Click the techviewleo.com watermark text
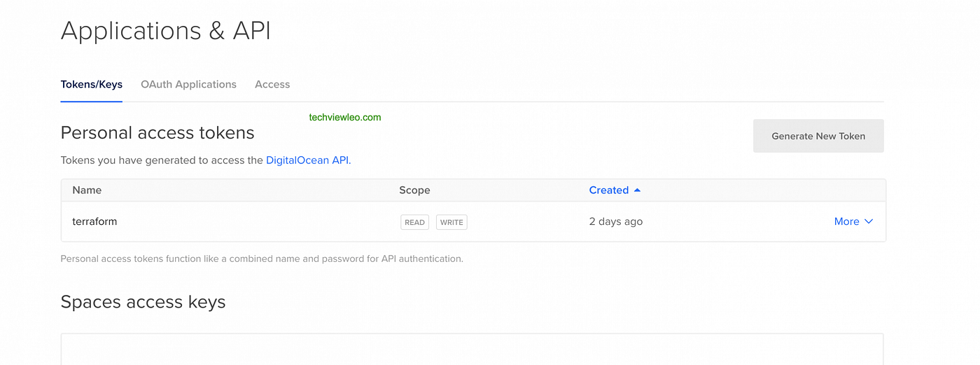Screen dimensions: 980x365 click(x=345, y=117)
